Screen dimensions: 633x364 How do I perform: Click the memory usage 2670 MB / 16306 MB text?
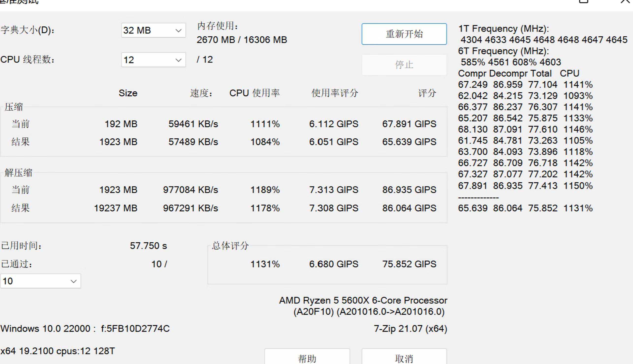(241, 40)
